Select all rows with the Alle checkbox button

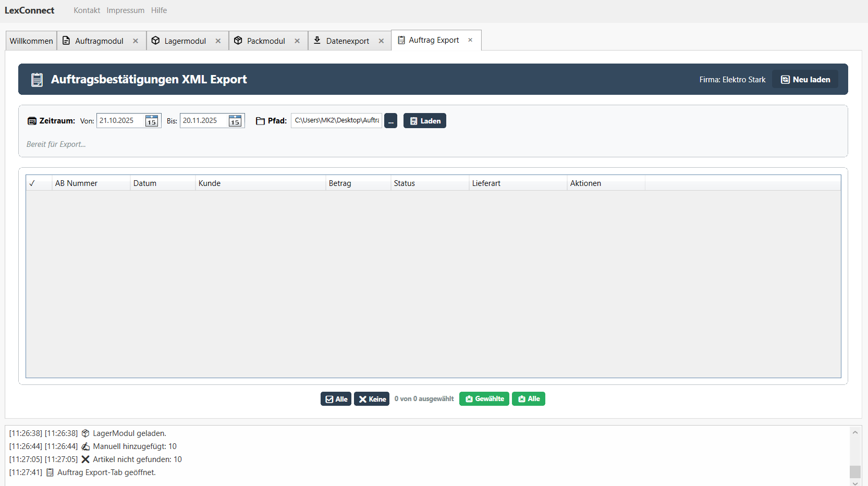[336, 398]
